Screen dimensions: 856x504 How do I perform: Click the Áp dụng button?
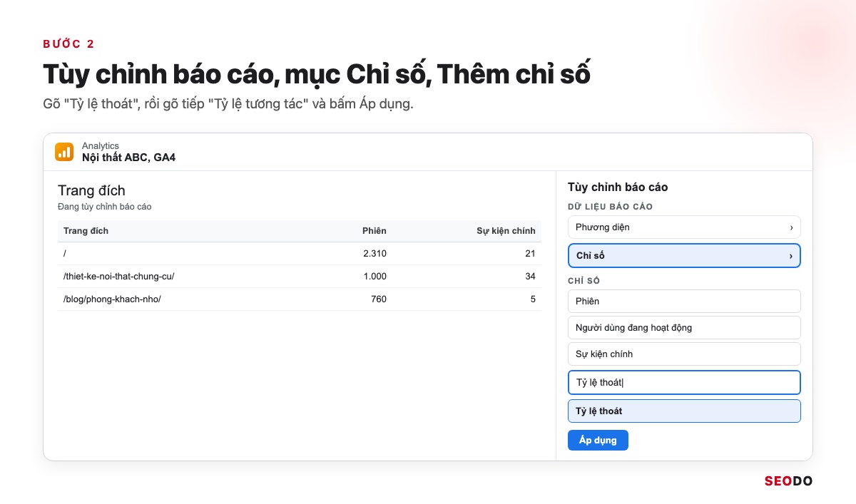click(598, 441)
